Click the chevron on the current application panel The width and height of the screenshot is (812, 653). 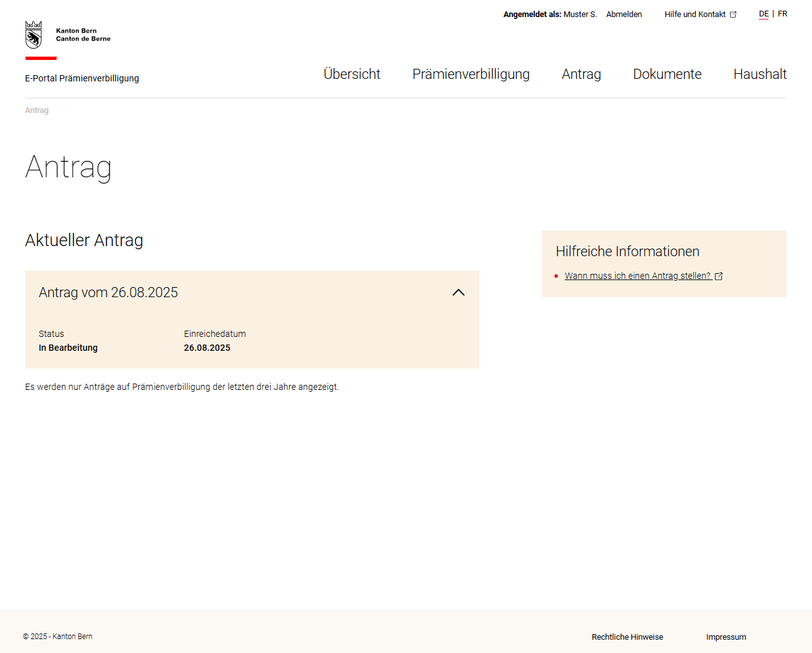[459, 292]
